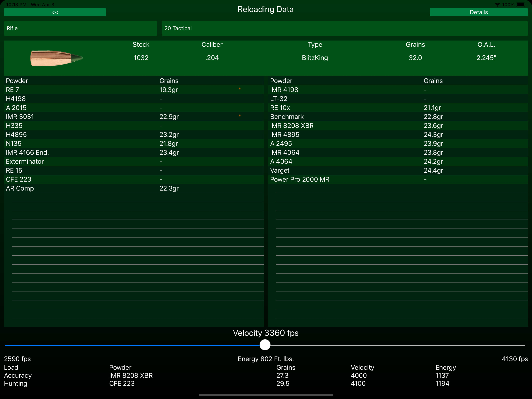
Task: Tap the BlitzKing bullet image
Action: 56,58
